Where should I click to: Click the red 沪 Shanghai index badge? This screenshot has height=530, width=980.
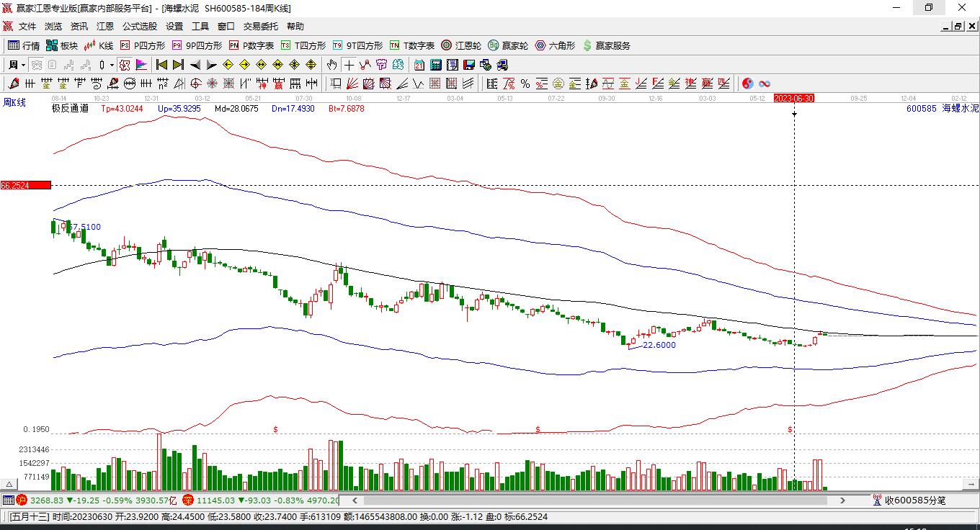pyautogui.click(x=22, y=500)
